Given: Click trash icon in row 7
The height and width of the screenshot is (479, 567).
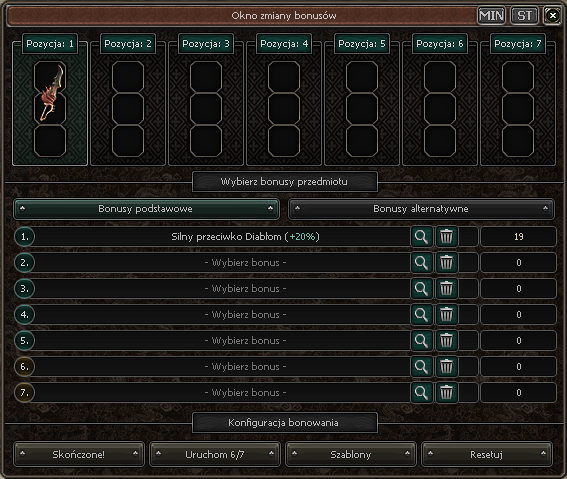Looking at the screenshot, I should pos(446,393).
